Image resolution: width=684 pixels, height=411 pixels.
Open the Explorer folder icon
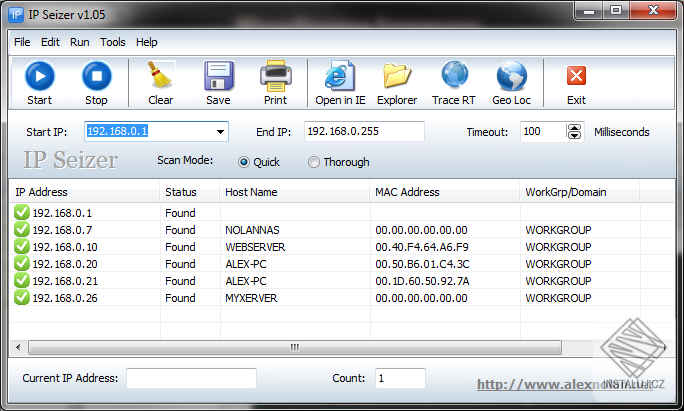397,75
